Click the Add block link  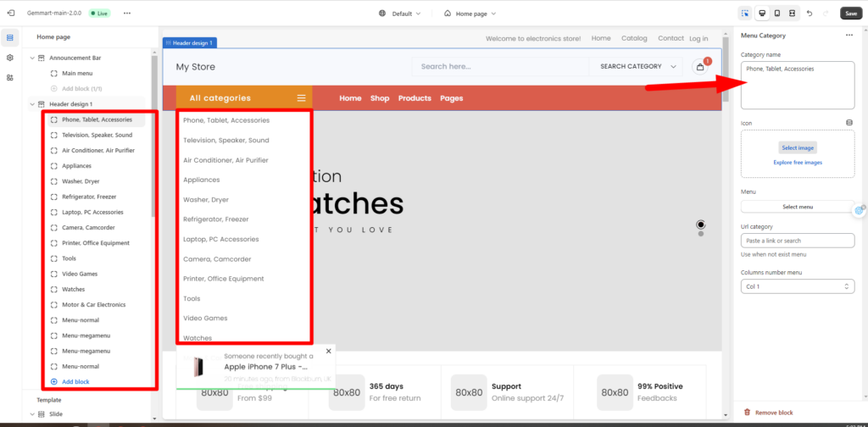[x=75, y=381]
